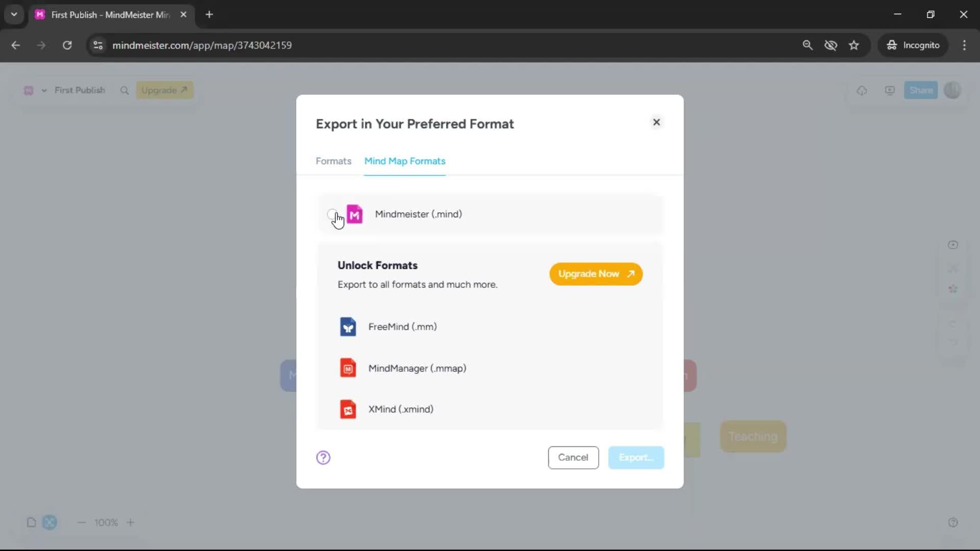This screenshot has width=980, height=551.
Task: Click the 100% zoom level
Action: tap(106, 522)
